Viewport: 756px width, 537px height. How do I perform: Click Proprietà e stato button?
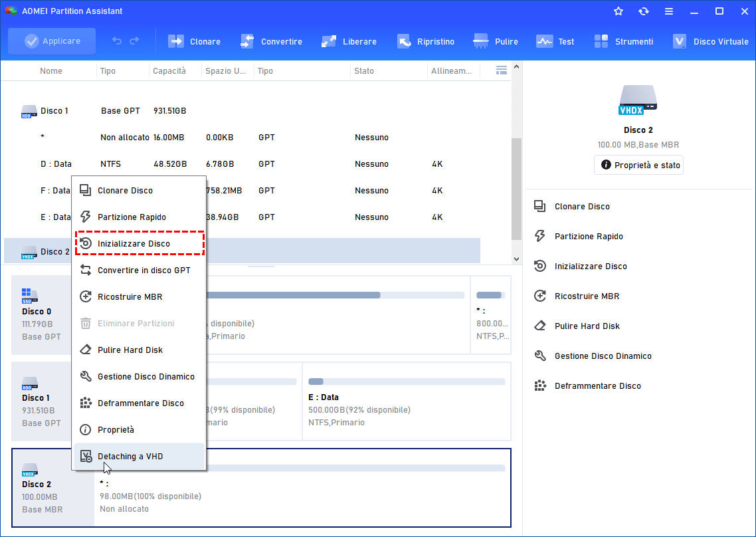pos(638,165)
